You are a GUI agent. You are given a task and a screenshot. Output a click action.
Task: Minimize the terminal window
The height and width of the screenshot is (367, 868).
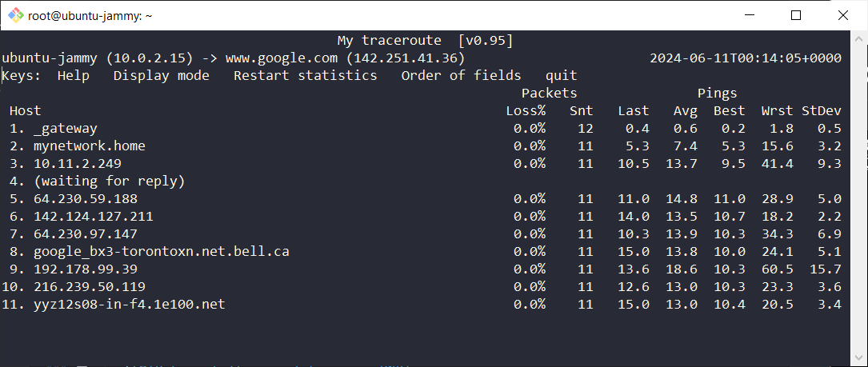750,15
